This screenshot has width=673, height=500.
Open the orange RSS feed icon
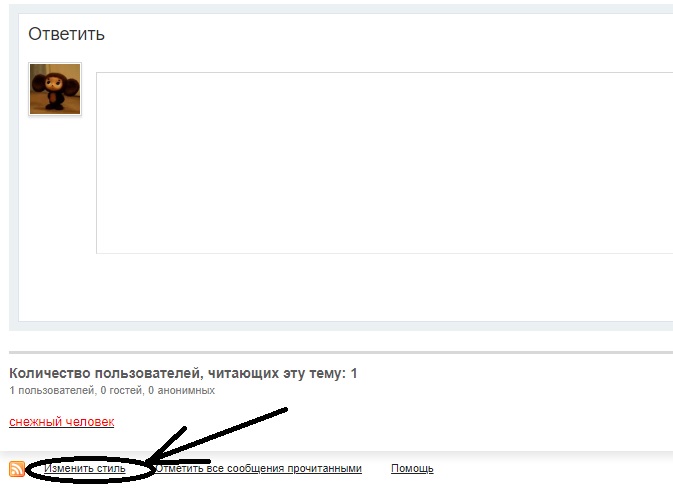[17, 469]
